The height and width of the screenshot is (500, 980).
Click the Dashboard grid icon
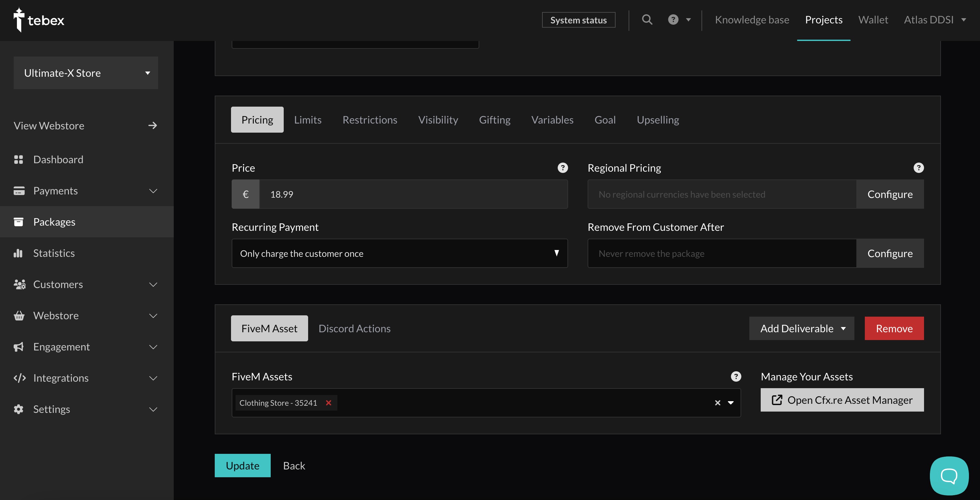19,159
